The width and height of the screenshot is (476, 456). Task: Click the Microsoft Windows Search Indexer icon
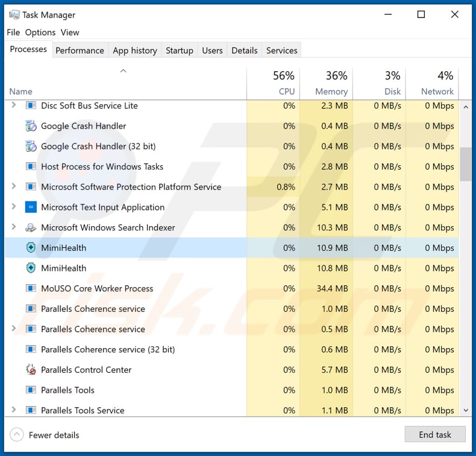pos(31,227)
